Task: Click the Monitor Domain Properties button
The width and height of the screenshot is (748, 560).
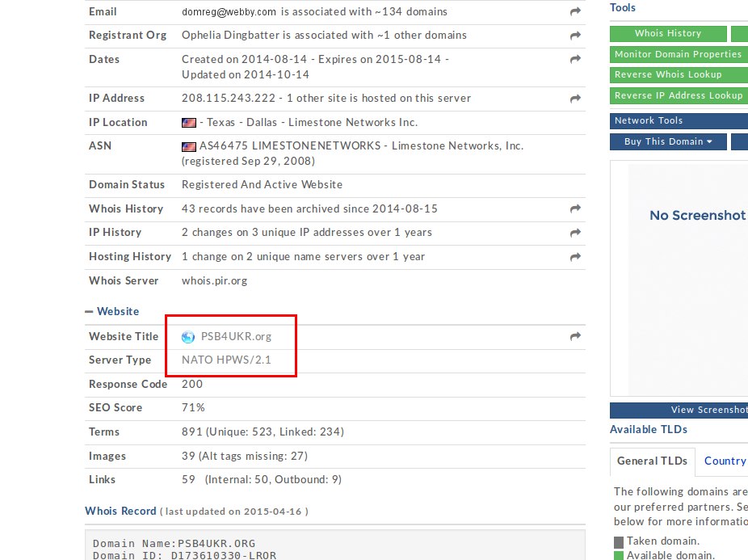Action: click(678, 54)
